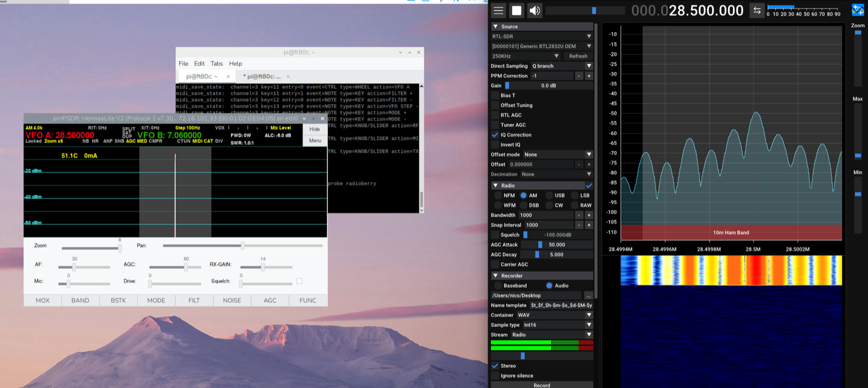Viewport: 868px width, 388px height.
Task: Increase PPM Correction with plus button
Action: click(589, 76)
